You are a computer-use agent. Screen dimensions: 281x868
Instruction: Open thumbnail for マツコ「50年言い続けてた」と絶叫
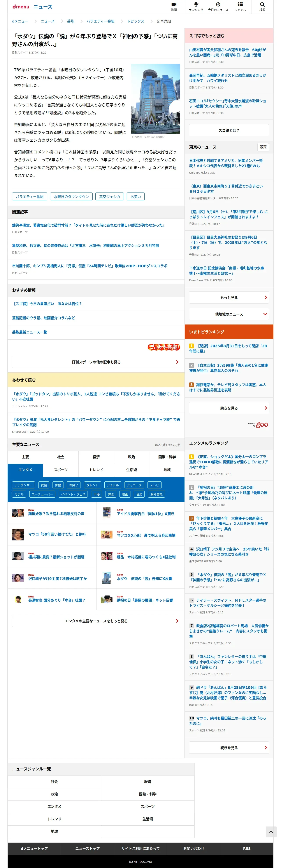[x=18, y=534]
